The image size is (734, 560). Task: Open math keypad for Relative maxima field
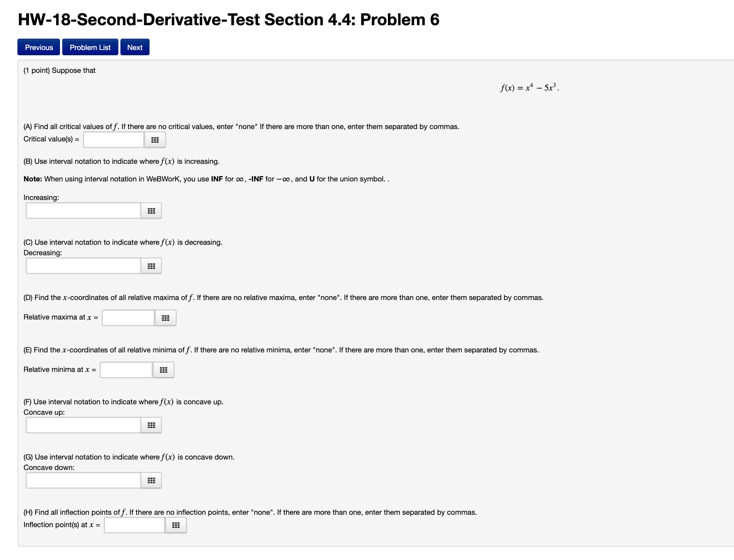pos(165,317)
